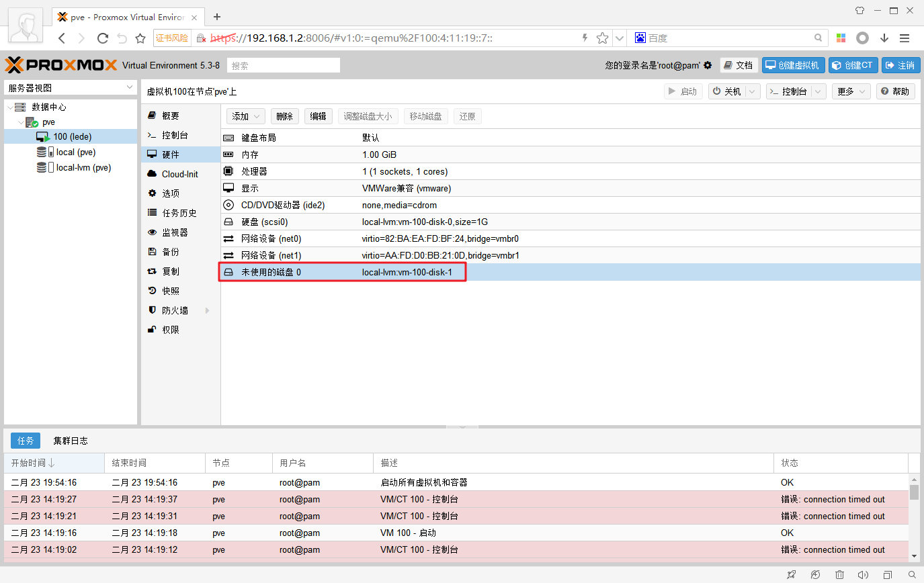The height and width of the screenshot is (583, 924).
Task: Open a new browser tab with plus
Action: [217, 17]
